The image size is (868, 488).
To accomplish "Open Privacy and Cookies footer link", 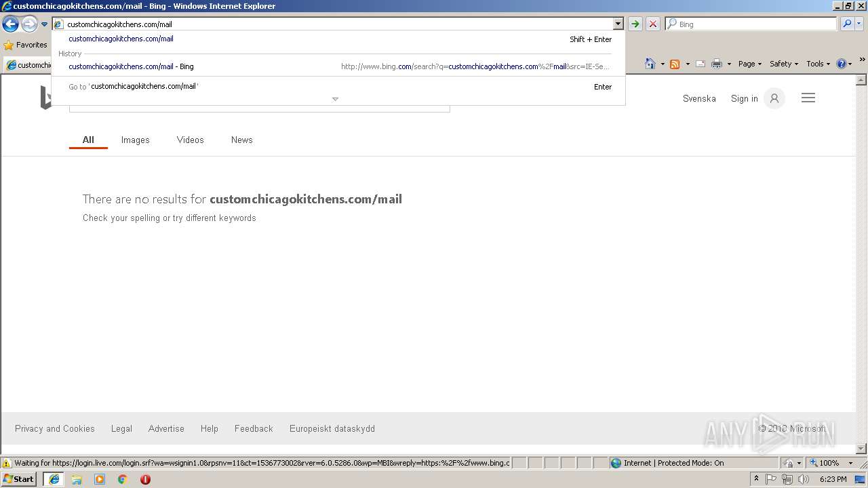I will point(55,428).
